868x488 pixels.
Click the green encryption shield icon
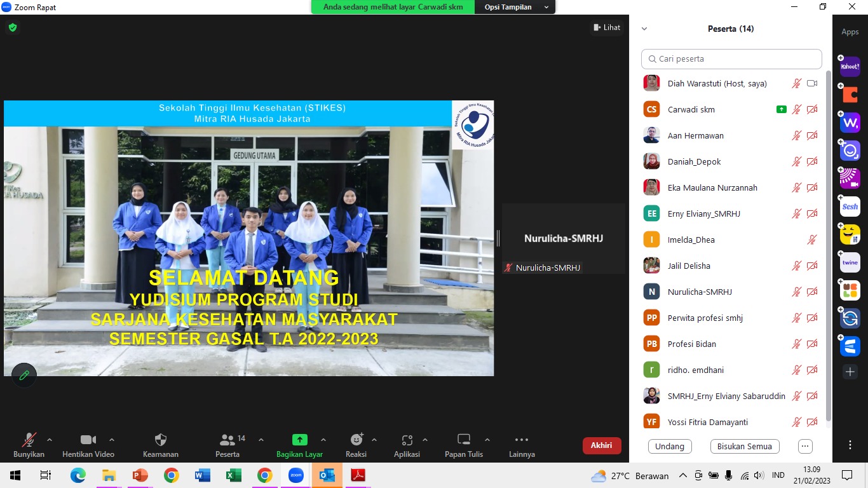coord(13,27)
